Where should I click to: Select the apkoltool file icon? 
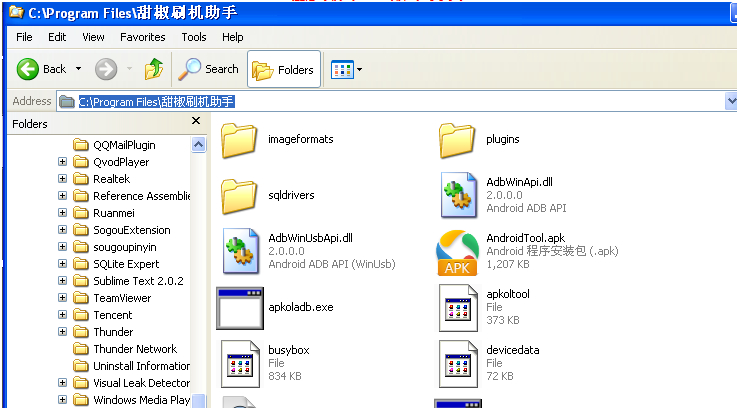pyautogui.click(x=458, y=308)
